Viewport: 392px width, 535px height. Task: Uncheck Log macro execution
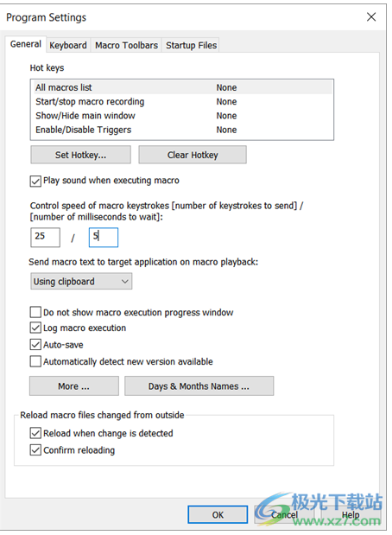click(35, 328)
